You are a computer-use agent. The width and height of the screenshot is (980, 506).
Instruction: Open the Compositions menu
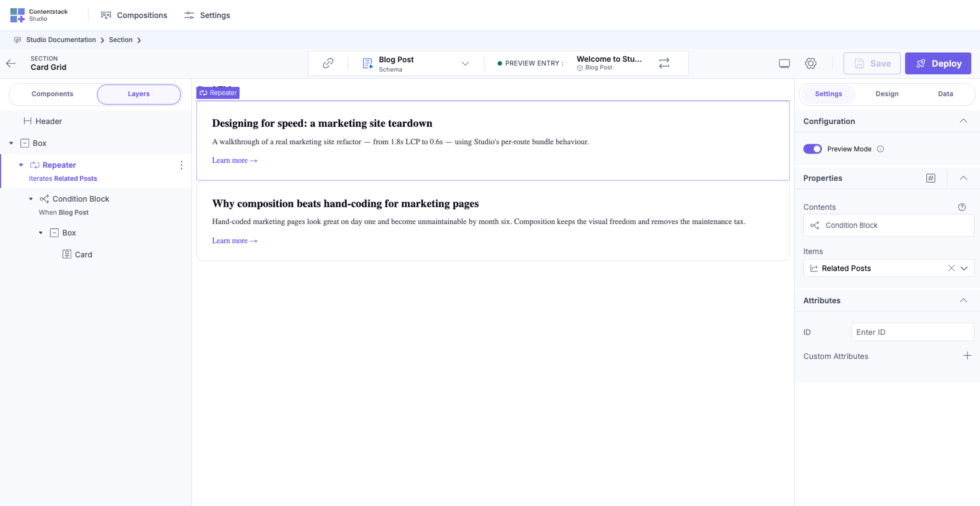134,15
